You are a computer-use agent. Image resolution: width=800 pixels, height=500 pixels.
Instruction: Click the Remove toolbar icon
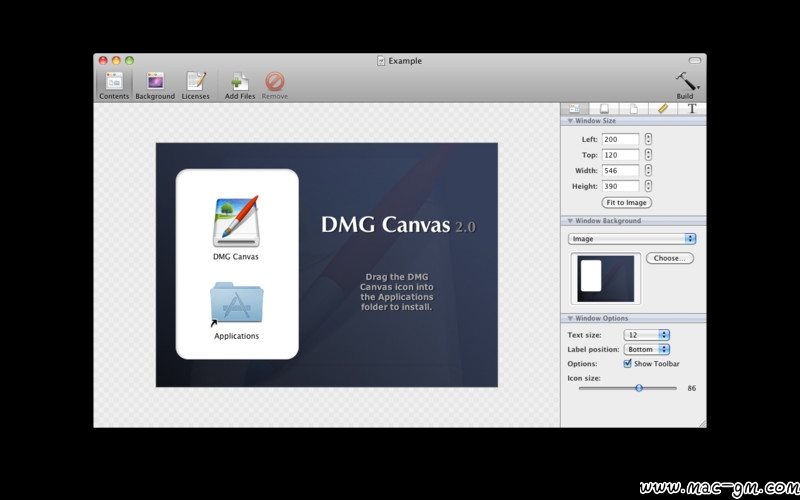[274, 85]
